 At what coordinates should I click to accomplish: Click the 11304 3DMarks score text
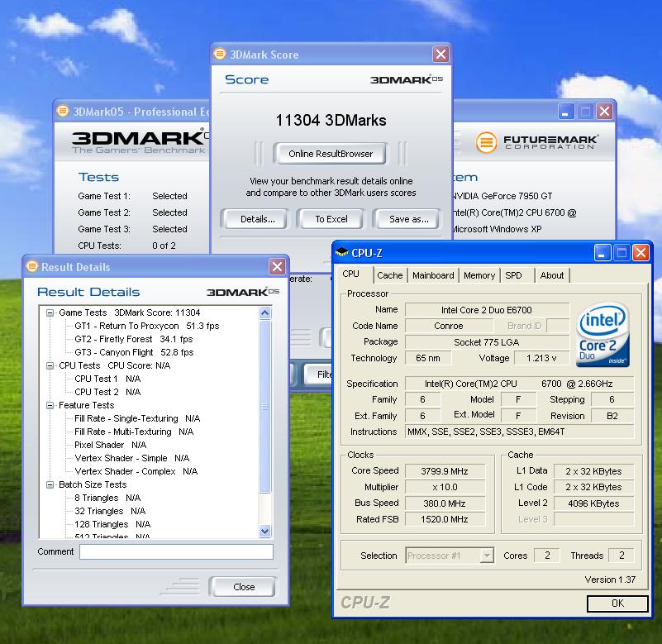[x=331, y=121]
